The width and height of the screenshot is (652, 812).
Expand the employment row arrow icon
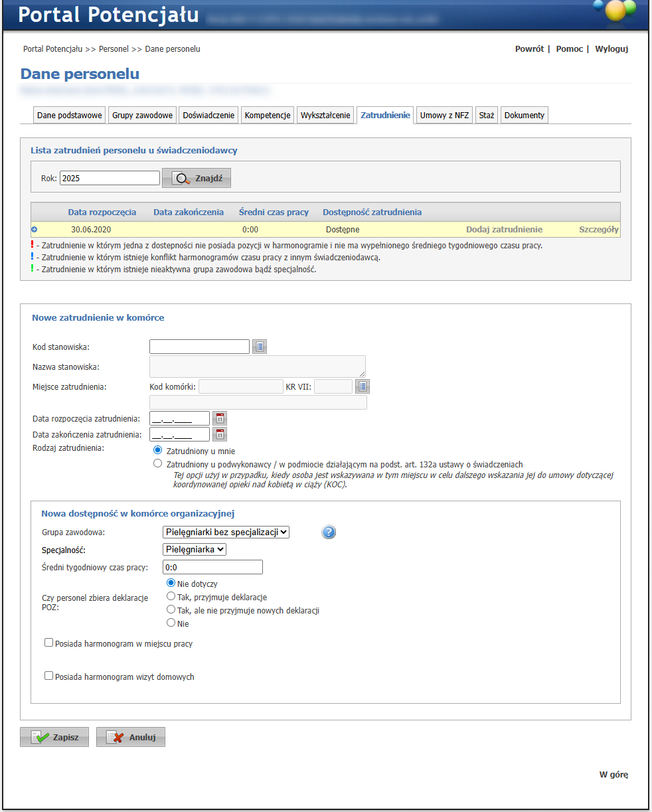click(x=34, y=230)
